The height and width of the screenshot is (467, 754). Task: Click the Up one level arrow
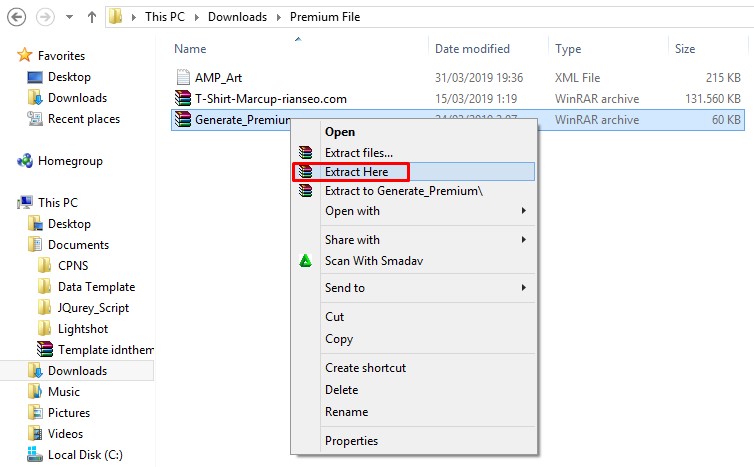coord(91,17)
